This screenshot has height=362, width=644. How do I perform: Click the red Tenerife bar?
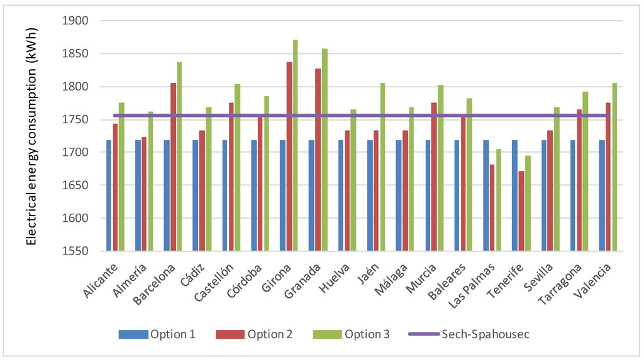click(521, 211)
